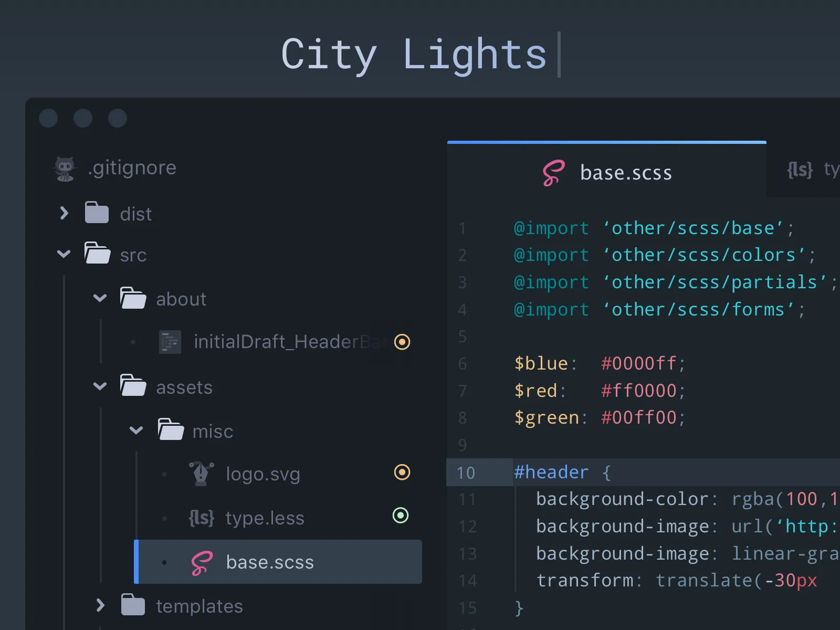Collapse the misc folder chevron
This screenshot has height=630, width=840.
point(136,430)
